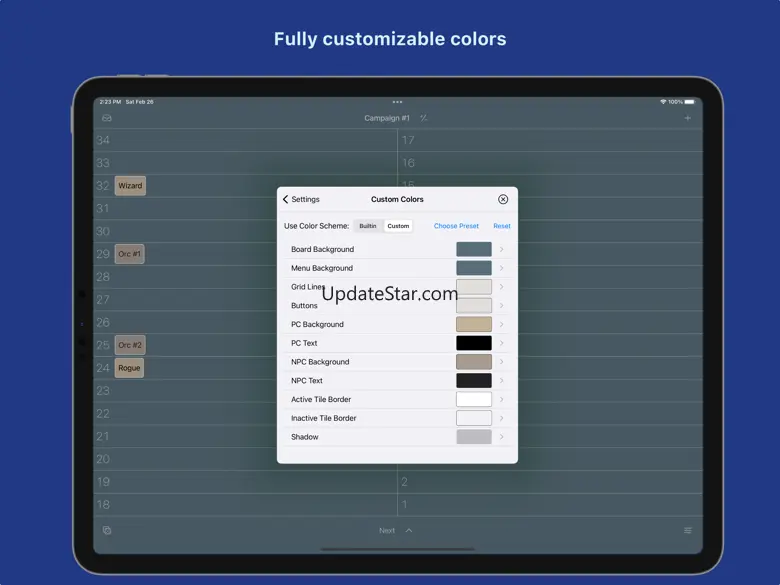
Task: Expand the PC Text color row
Action: click(501, 343)
